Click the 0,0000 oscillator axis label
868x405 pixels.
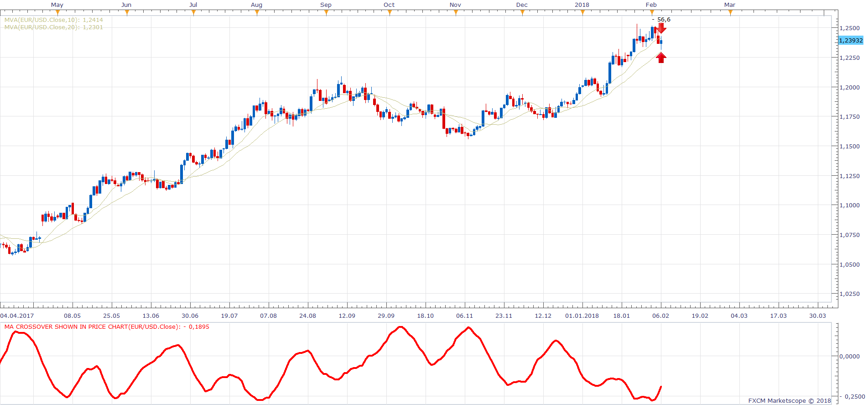pyautogui.click(x=850, y=357)
